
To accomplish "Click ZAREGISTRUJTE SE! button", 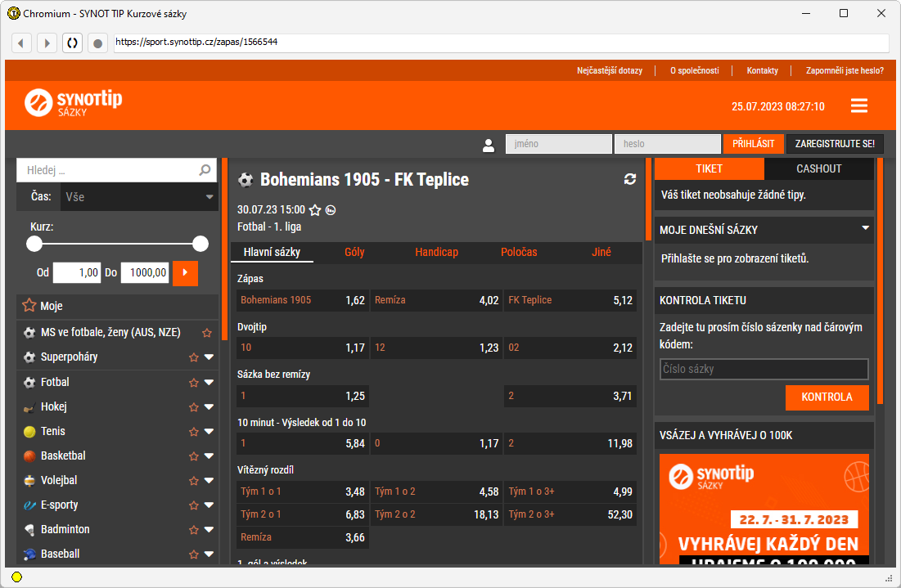I will 835,144.
